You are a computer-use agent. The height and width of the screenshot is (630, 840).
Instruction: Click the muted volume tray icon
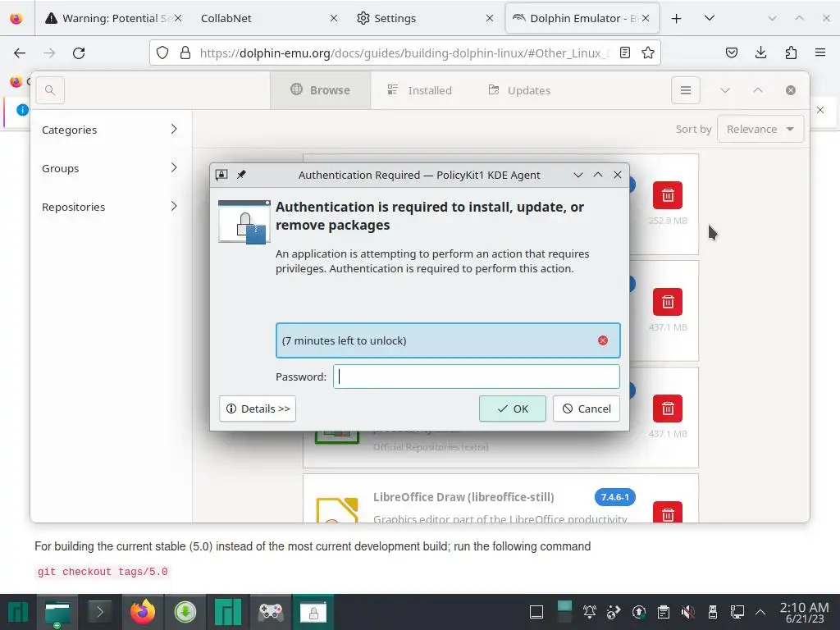tap(688, 612)
